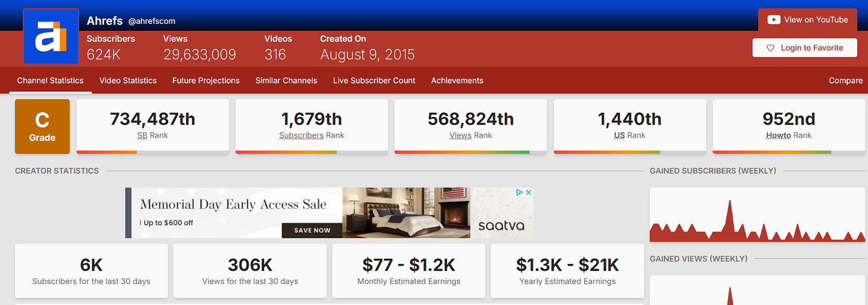Click the underlined Subscribers rank label

301,135
